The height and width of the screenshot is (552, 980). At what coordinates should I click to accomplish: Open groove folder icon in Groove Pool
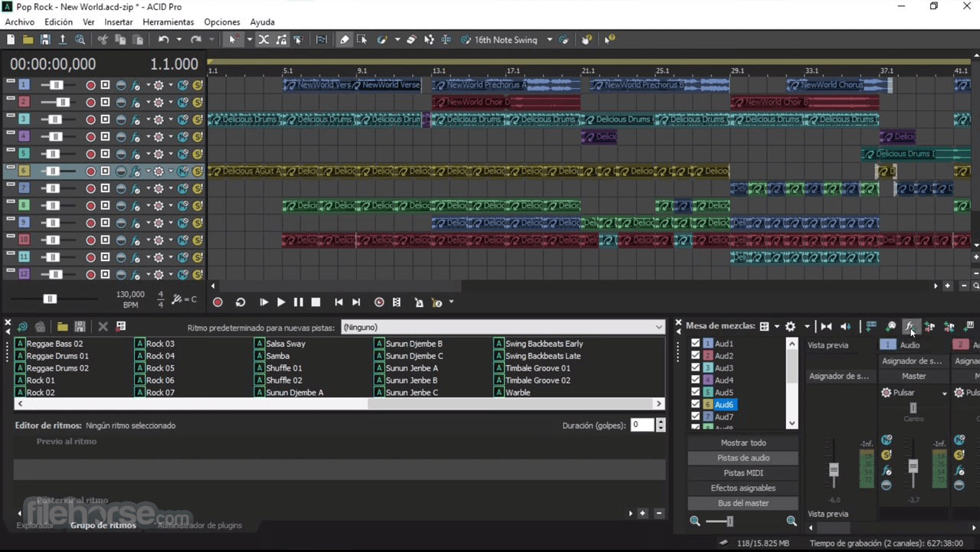62,327
